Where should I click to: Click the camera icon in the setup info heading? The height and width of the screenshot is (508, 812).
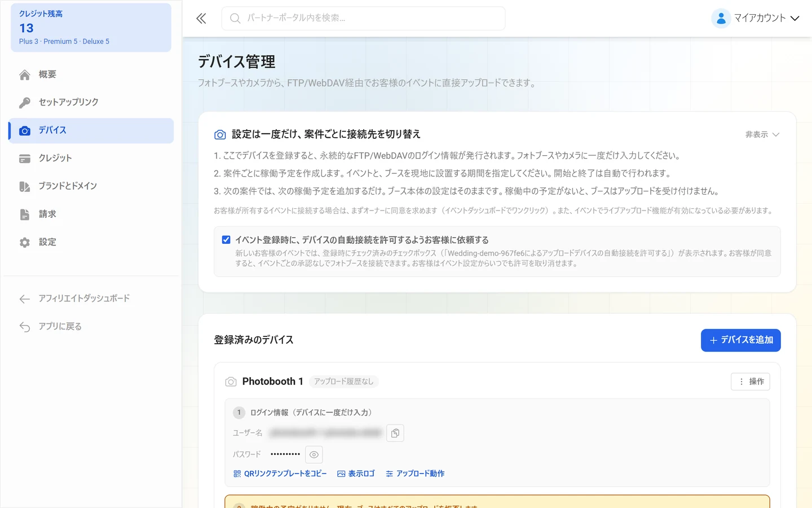pyautogui.click(x=220, y=135)
